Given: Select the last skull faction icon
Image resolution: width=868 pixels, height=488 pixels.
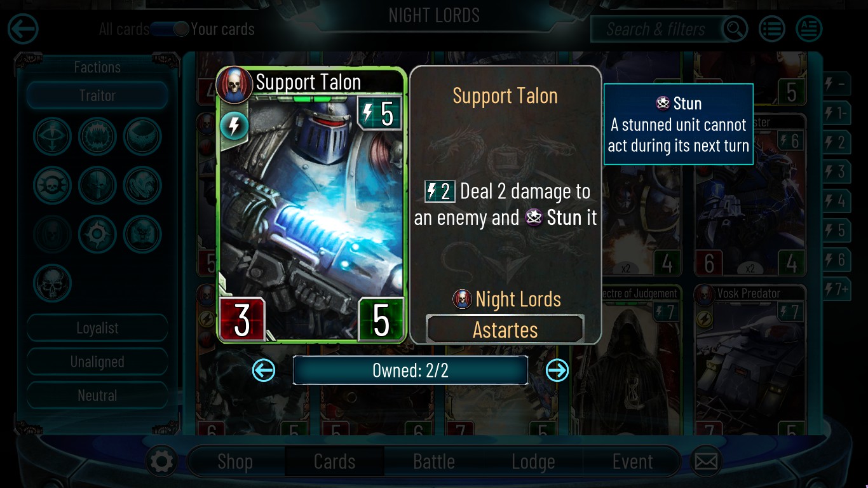Looking at the screenshot, I should pyautogui.click(x=53, y=283).
